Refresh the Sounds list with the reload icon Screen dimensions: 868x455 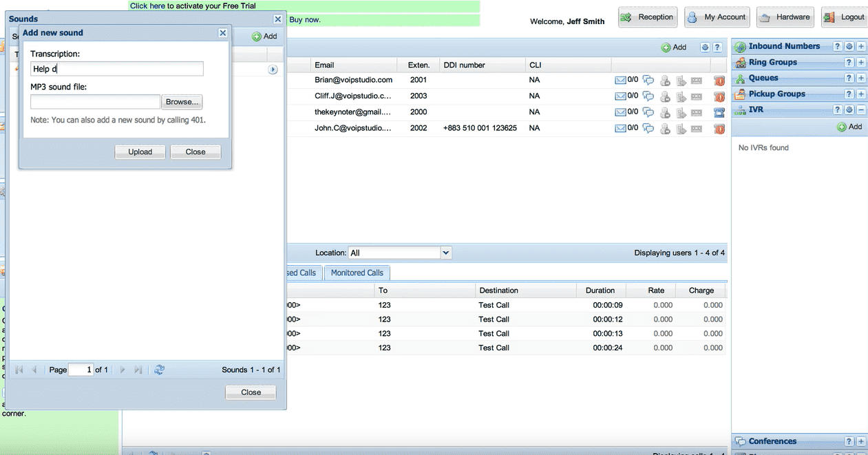[x=159, y=370]
